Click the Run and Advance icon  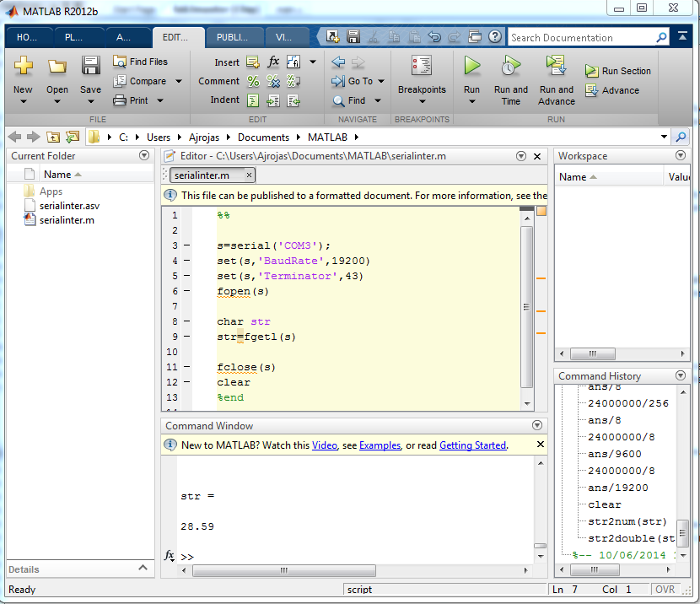click(556, 67)
